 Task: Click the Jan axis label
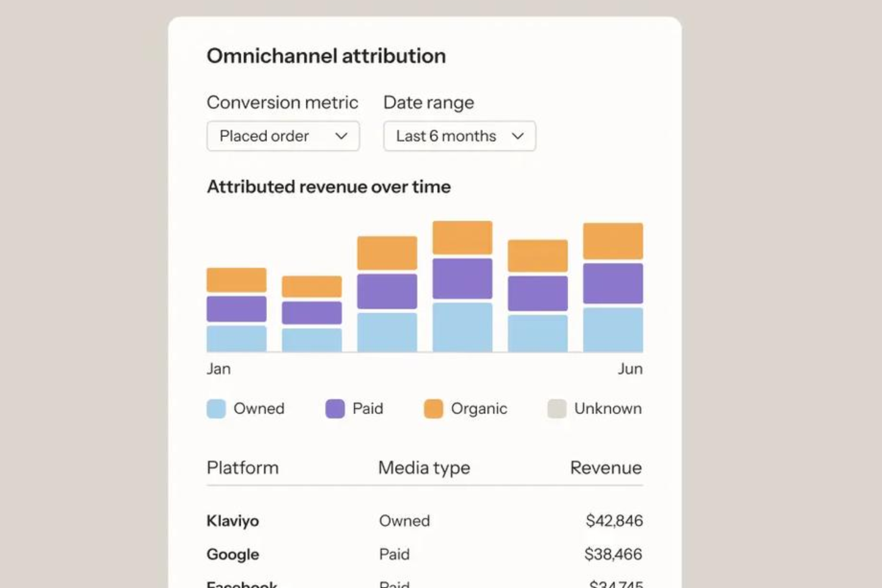click(218, 368)
